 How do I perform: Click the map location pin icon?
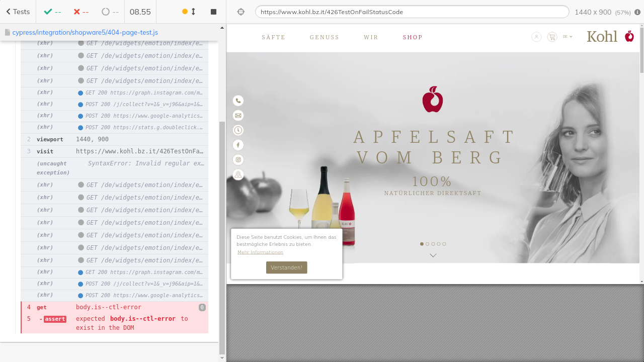tap(238, 174)
